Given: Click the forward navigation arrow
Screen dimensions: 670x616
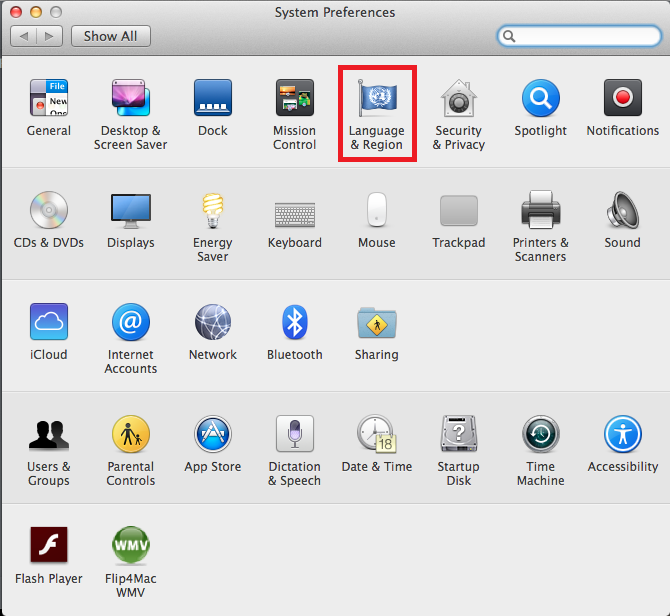Looking at the screenshot, I should [x=50, y=36].
